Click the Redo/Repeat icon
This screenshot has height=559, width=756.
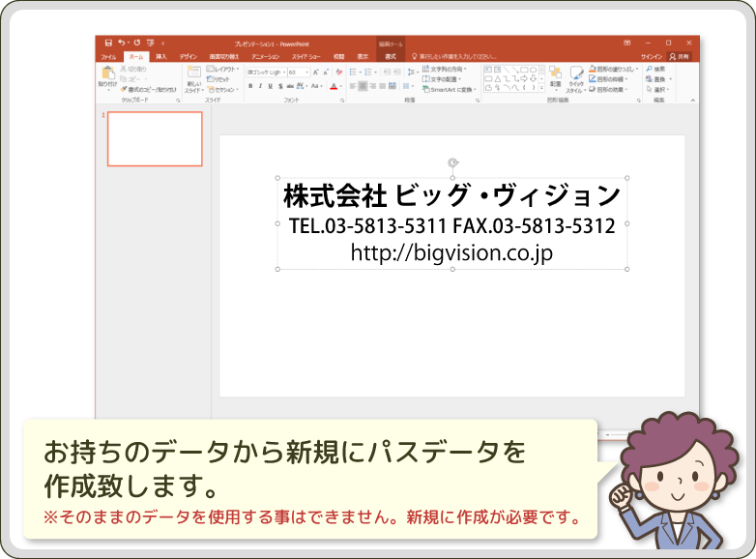[136, 43]
